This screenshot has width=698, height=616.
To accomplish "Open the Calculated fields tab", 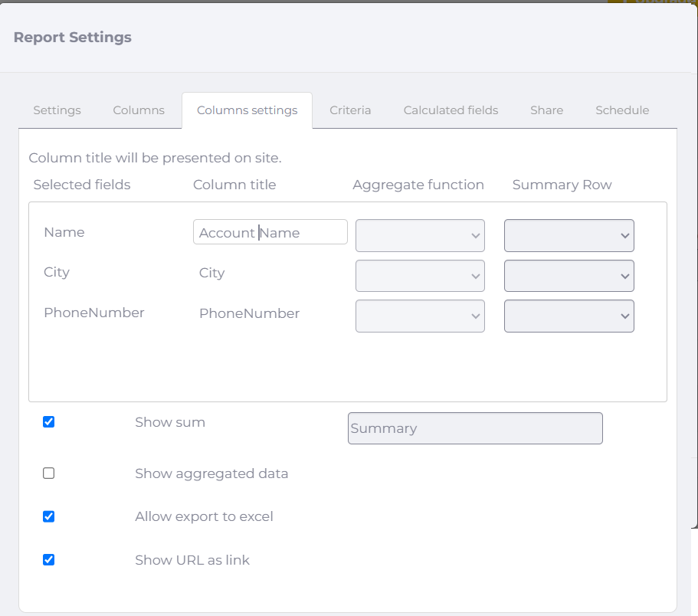I will coord(451,110).
